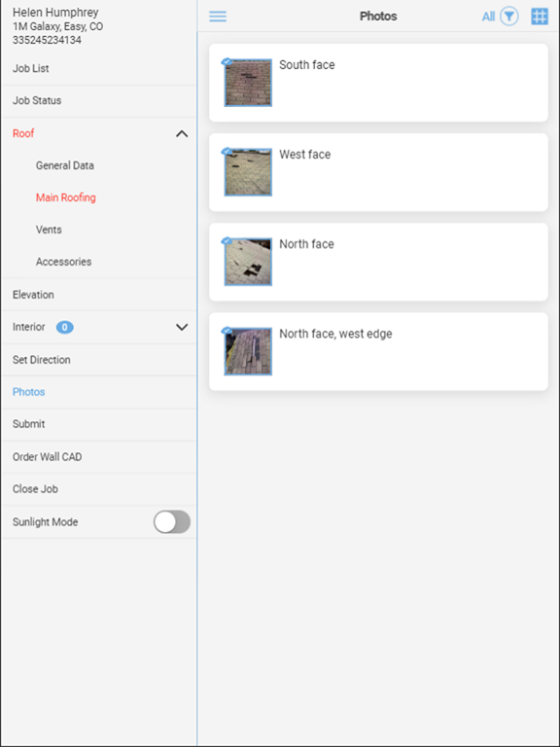Viewport: 560px width, 747px height.
Task: Click Close Job menu item
Action: 98,489
